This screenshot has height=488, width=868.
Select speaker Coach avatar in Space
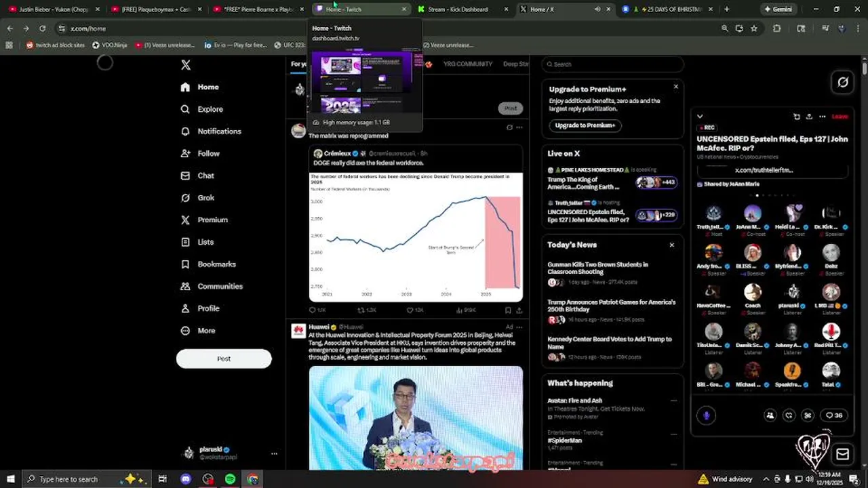pyautogui.click(x=753, y=292)
